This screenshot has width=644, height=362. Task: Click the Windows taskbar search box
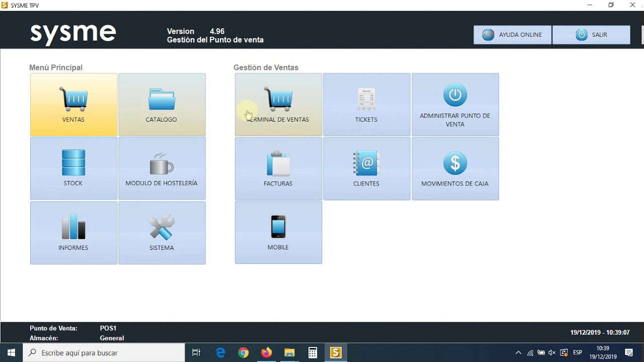pyautogui.click(x=104, y=352)
